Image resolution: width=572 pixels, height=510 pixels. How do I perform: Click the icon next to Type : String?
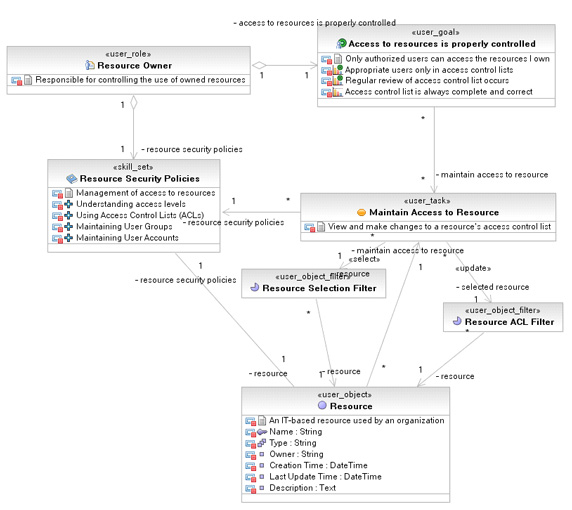(262, 443)
